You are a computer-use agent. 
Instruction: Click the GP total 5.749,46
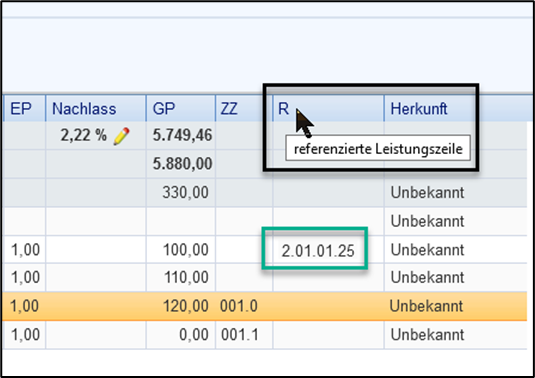(183, 135)
